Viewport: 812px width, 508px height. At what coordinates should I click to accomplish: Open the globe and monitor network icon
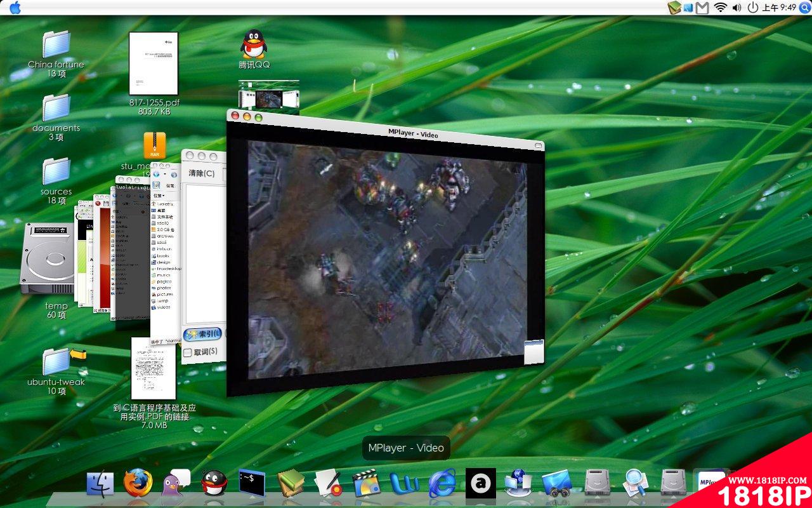518,483
